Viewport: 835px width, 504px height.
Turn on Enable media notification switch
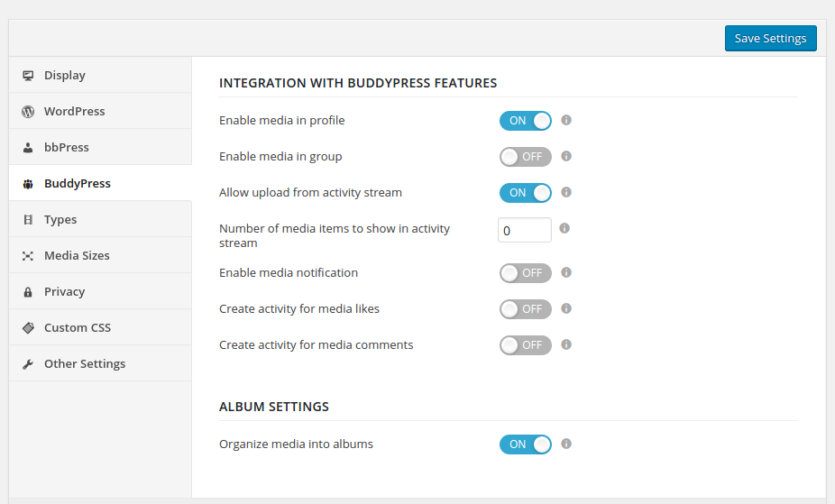pos(526,273)
